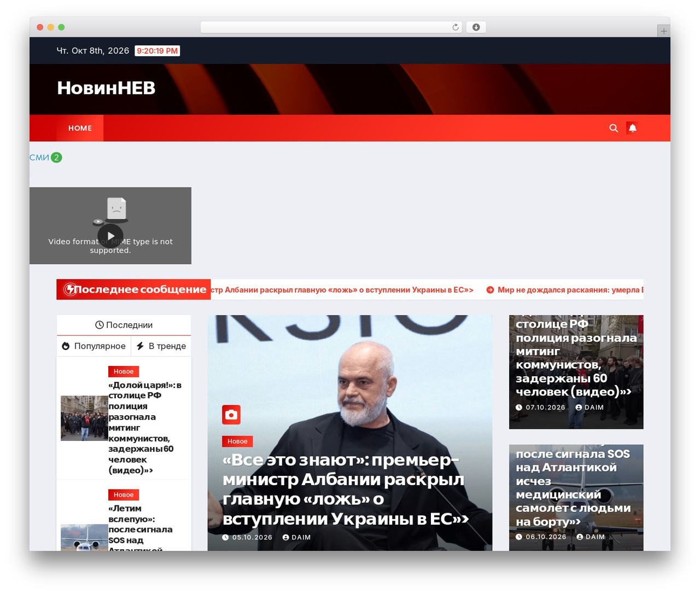Click author DAIM on featured post
Image resolution: width=700 pixels, height=593 pixels.
click(x=296, y=537)
